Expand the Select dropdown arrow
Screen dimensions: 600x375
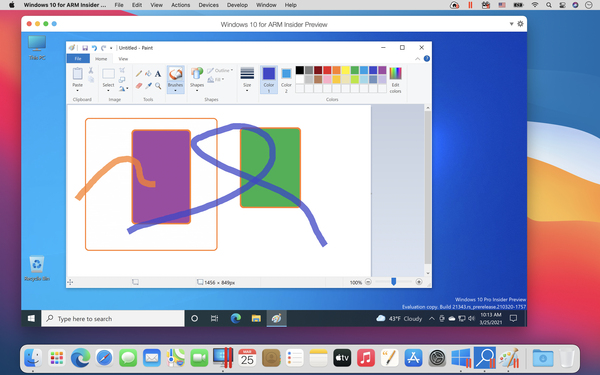(108, 91)
